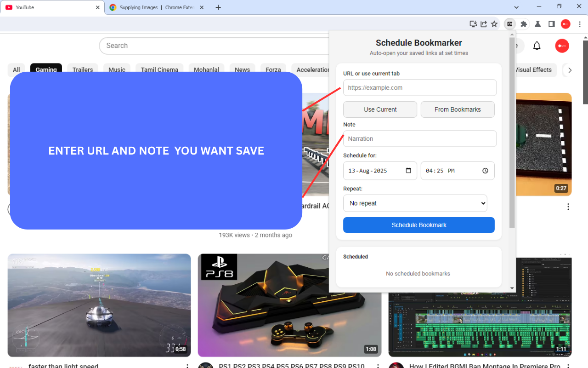588x368 pixels.
Task: Click the date field showing 13-Aug-2025
Action: tap(380, 171)
